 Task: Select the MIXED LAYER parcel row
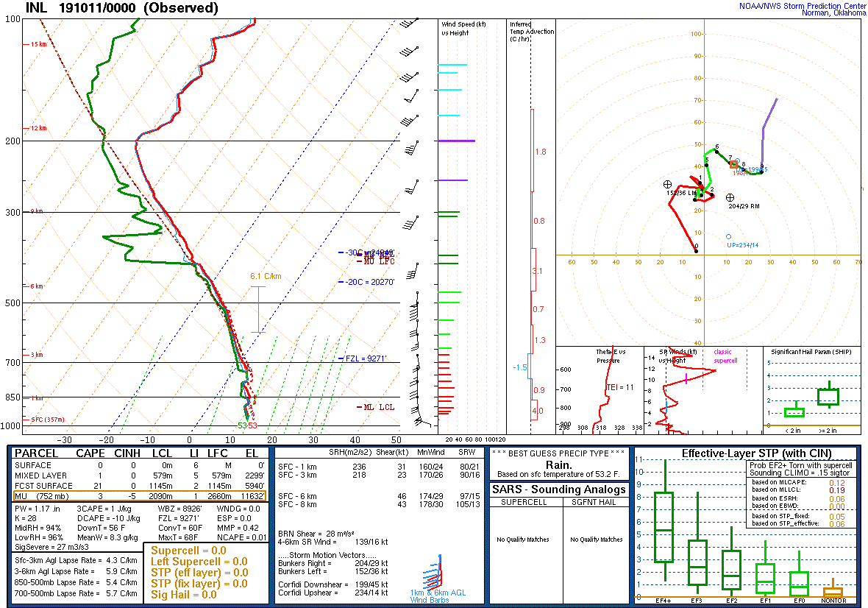point(139,476)
